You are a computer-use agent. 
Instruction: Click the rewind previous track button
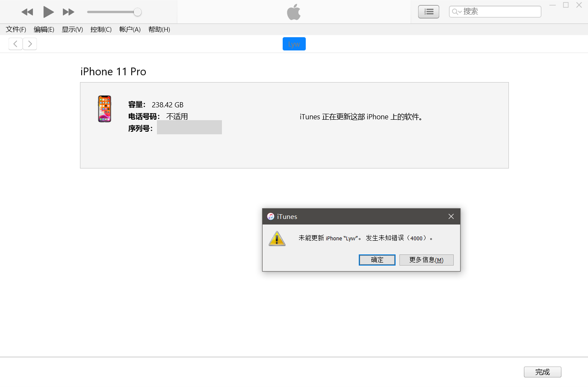tap(27, 12)
